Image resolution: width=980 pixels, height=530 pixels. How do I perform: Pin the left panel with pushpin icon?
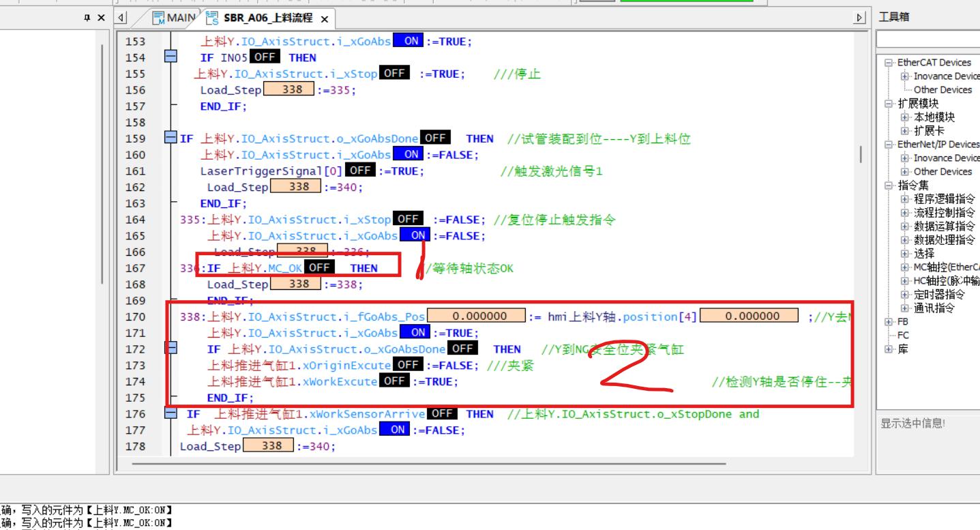pyautogui.click(x=87, y=18)
